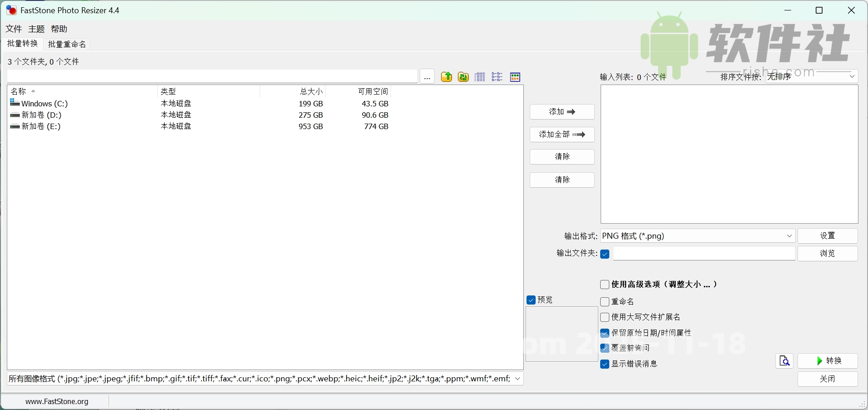Select the Windows (C:) drive entry
The width and height of the screenshot is (868, 410).
click(x=44, y=103)
